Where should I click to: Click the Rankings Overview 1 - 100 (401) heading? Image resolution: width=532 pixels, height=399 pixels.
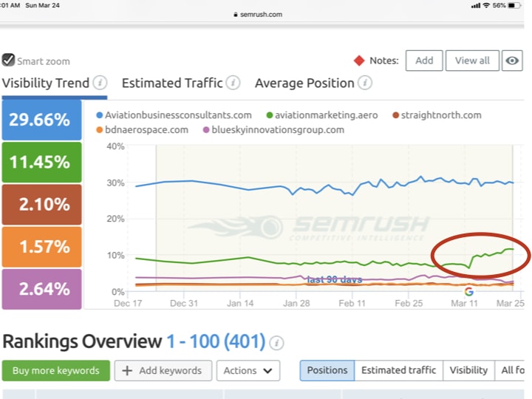[134, 341]
